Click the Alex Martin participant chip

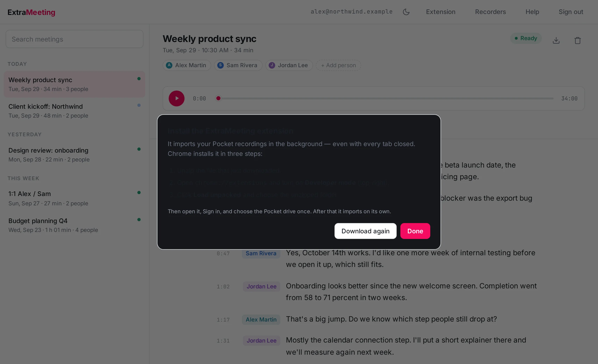pos(187,65)
